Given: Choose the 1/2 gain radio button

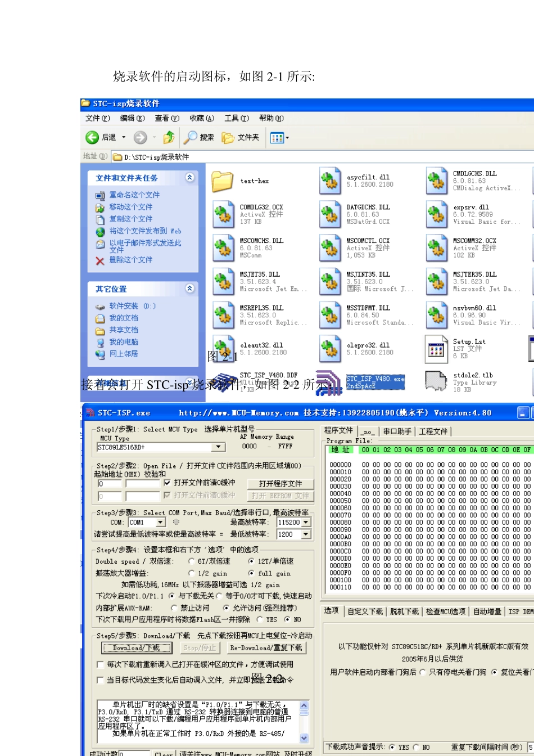Looking at the screenshot, I should coord(192,573).
